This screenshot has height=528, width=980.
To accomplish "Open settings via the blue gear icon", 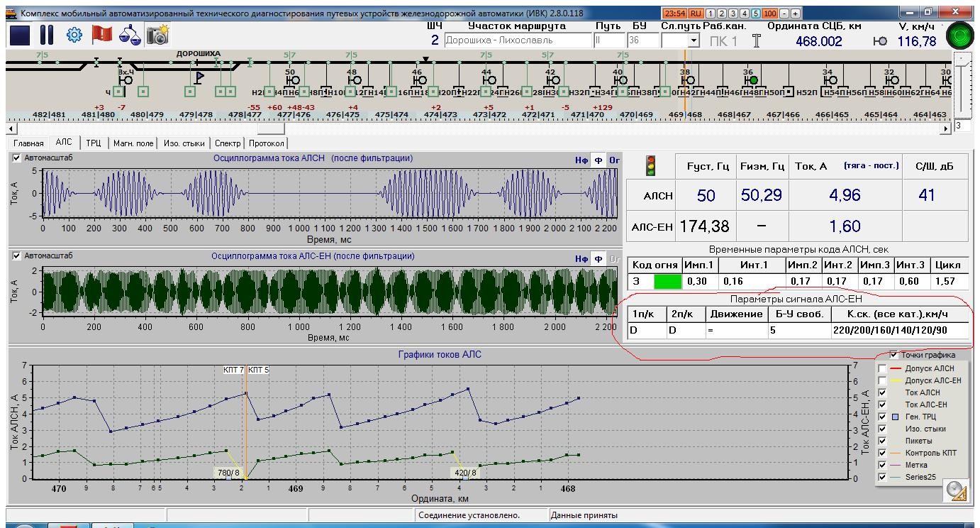I will 74,35.
